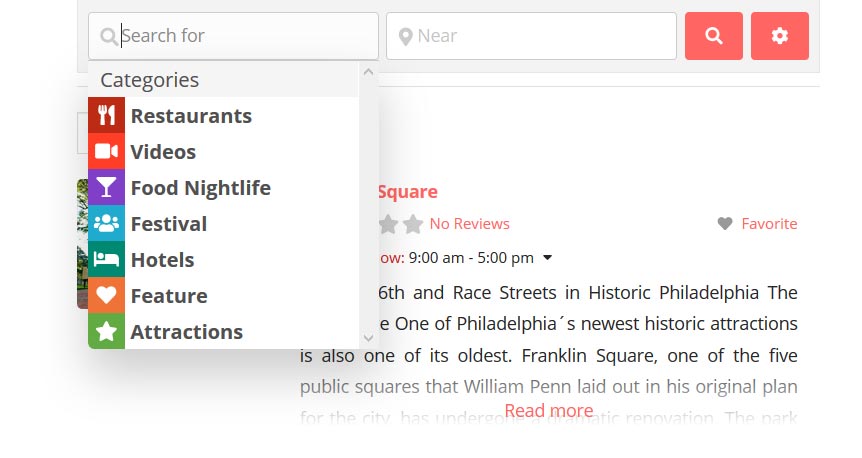Pick Attractions in the categories dropdown
This screenshot has height=458, width=862.
186,332
